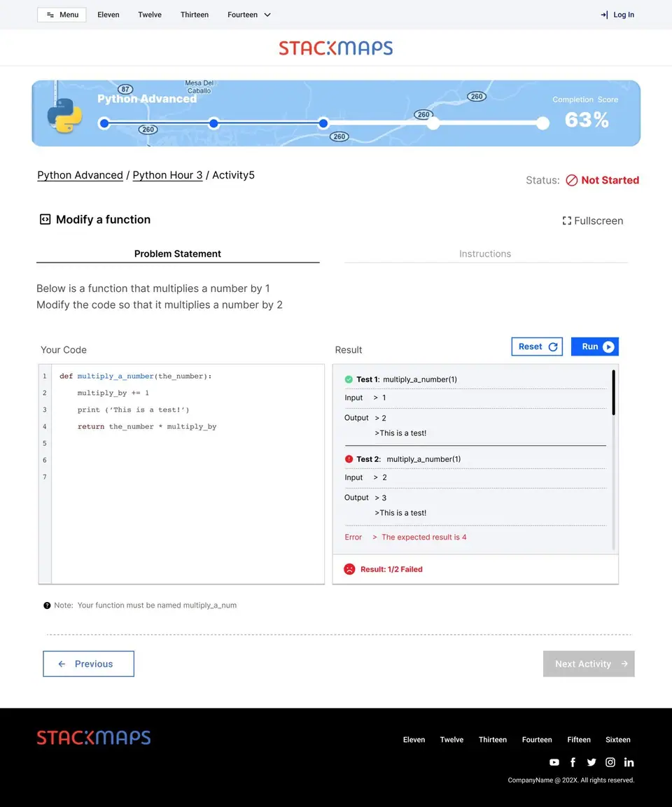
Task: Click the 'multiply_by += 1' code line
Action: point(113,393)
